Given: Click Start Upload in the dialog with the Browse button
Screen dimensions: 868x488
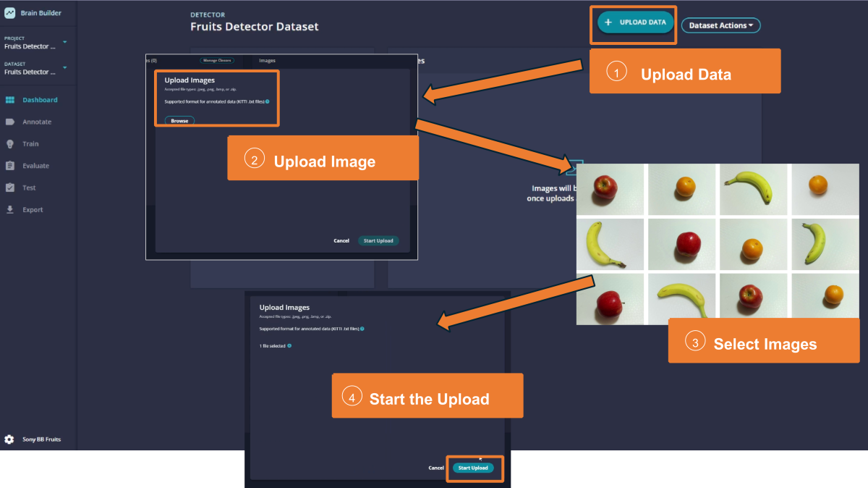Looking at the screenshot, I should click(378, 240).
